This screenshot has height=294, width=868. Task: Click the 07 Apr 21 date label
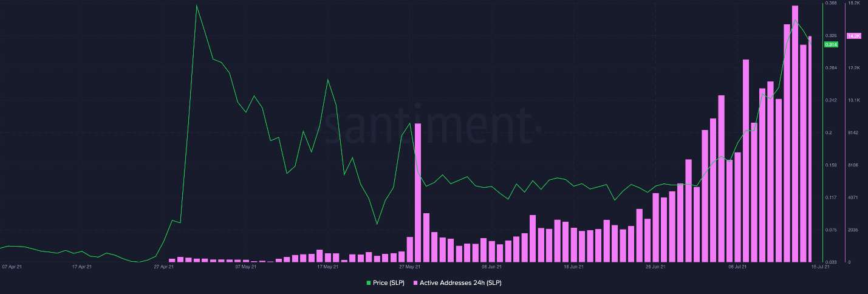(x=13, y=266)
